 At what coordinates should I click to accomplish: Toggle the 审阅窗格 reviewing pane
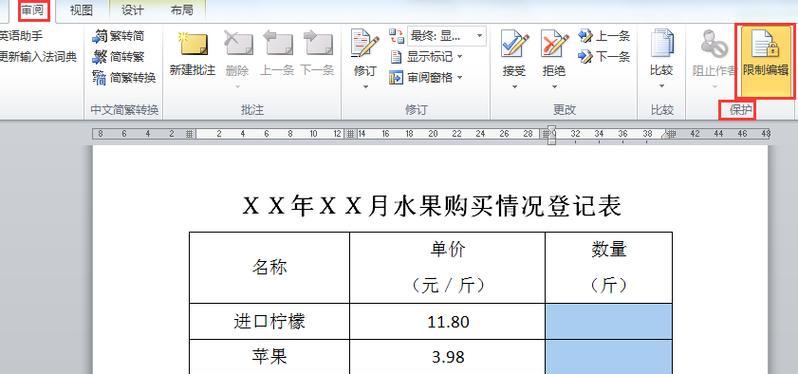pos(426,77)
